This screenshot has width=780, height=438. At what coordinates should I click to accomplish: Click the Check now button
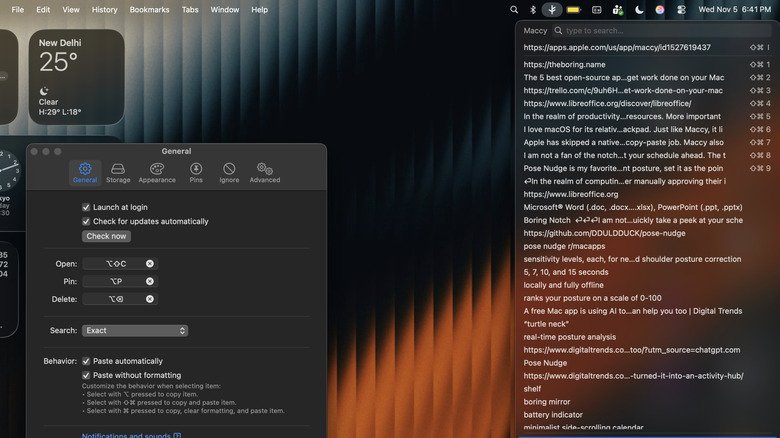106,236
